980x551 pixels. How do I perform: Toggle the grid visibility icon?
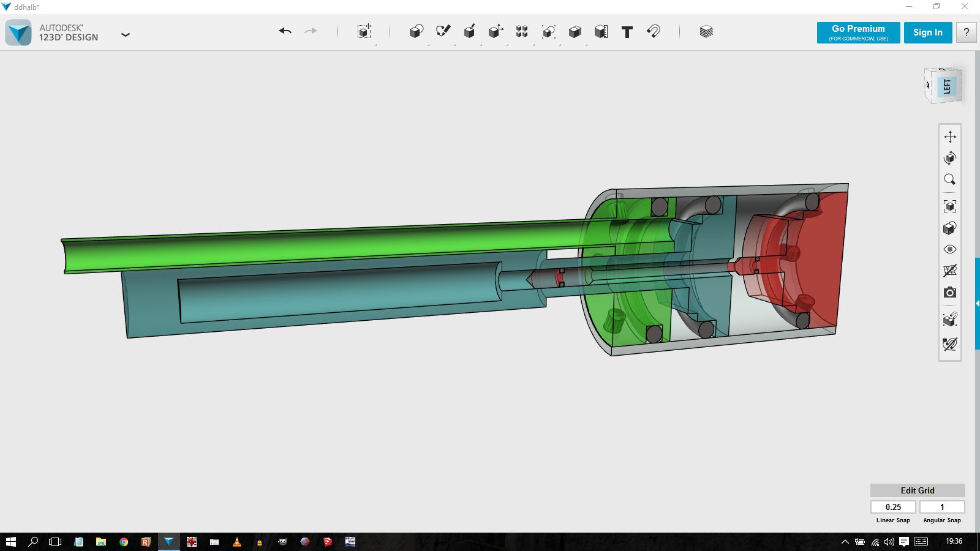(949, 271)
